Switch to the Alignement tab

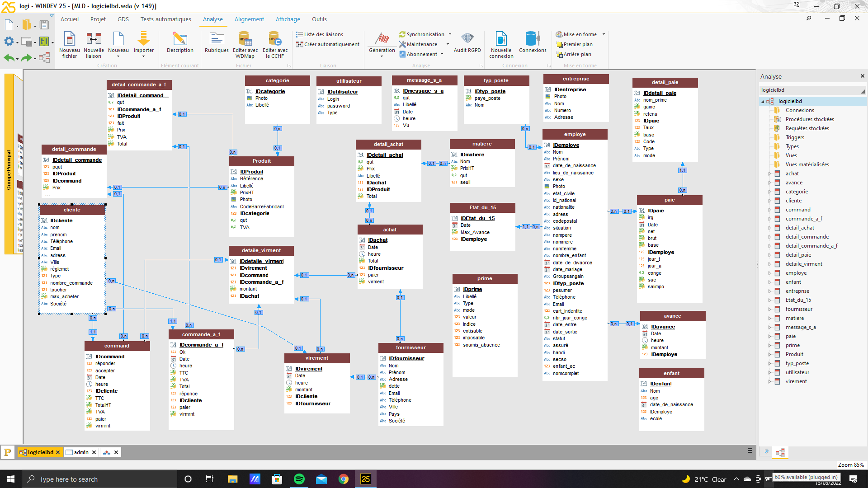tap(249, 19)
